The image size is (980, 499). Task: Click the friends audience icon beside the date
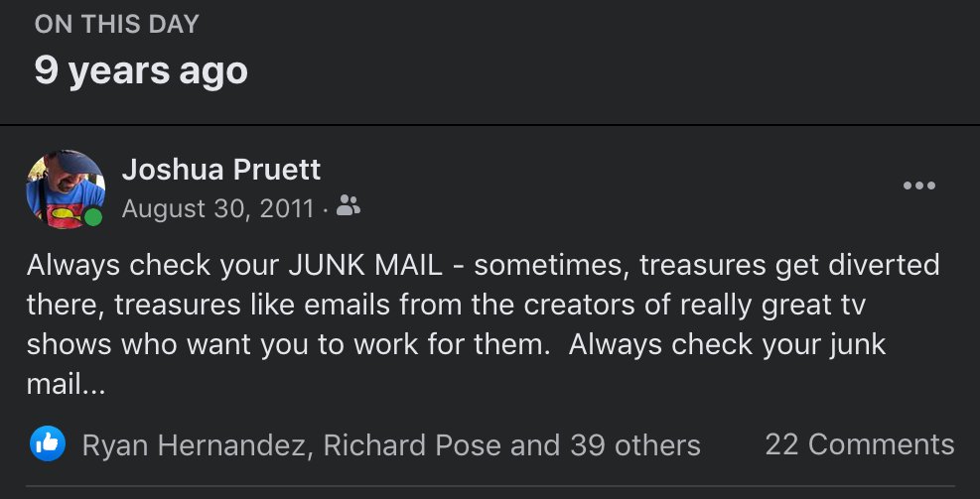pyautogui.click(x=349, y=205)
